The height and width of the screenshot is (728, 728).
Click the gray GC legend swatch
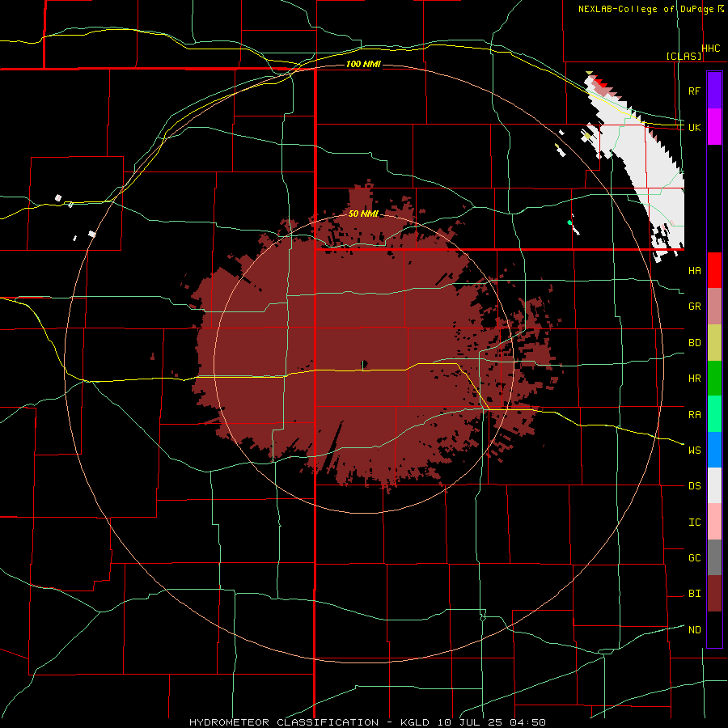click(x=714, y=557)
